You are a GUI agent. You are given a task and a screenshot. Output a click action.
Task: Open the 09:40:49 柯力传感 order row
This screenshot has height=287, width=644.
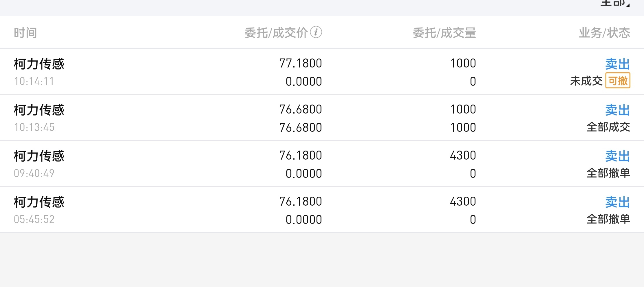coord(322,164)
